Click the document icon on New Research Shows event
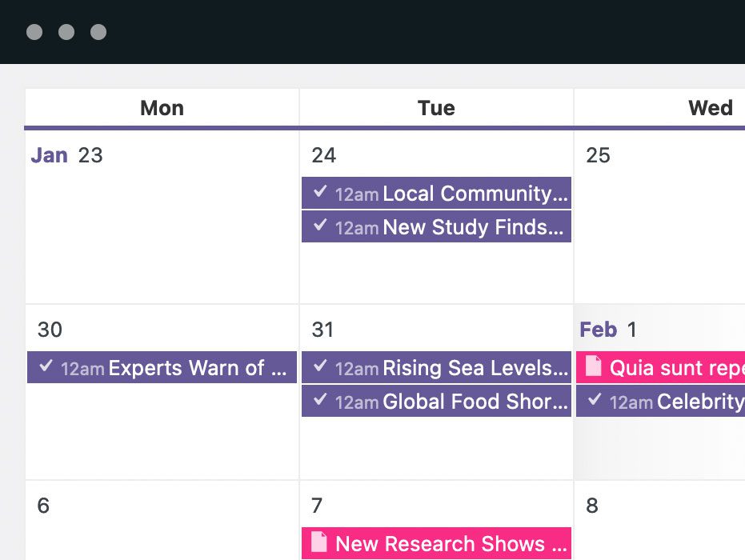The width and height of the screenshot is (745, 560). coord(318,542)
